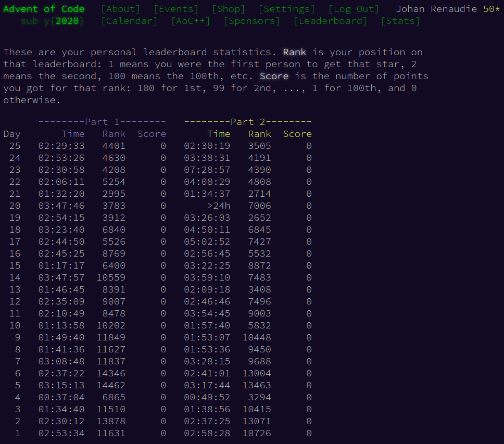504x444 pixels.
Task: Click Day 16 Part 1 rank 8769
Action: click(x=114, y=253)
